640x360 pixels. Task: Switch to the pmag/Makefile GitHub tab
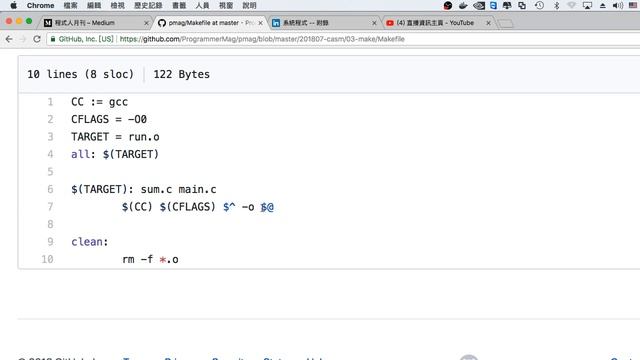click(x=210, y=23)
